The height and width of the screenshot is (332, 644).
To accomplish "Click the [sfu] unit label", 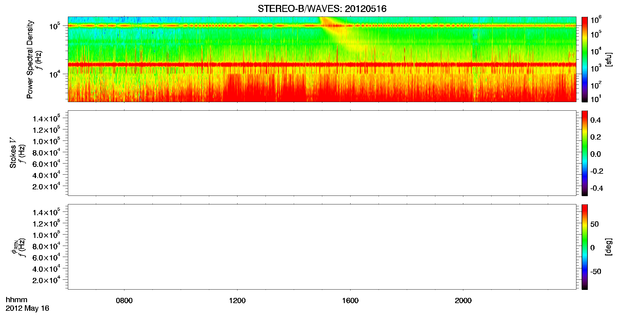I will coord(608,60).
